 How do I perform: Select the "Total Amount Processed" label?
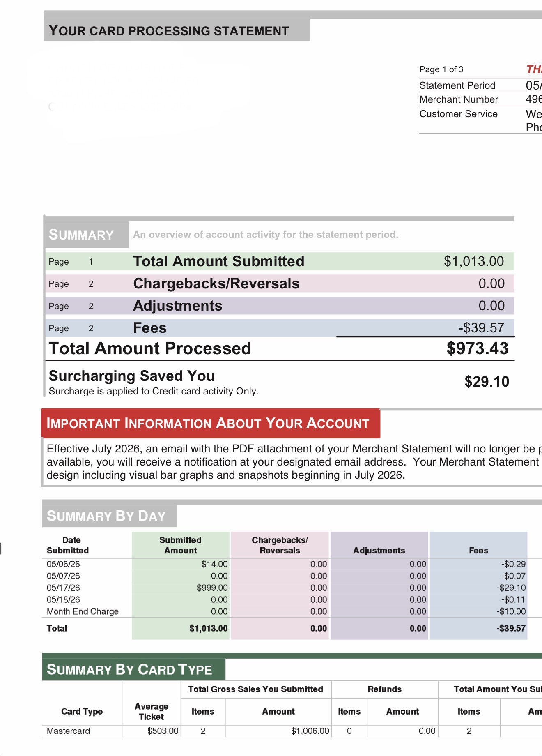[150, 348]
